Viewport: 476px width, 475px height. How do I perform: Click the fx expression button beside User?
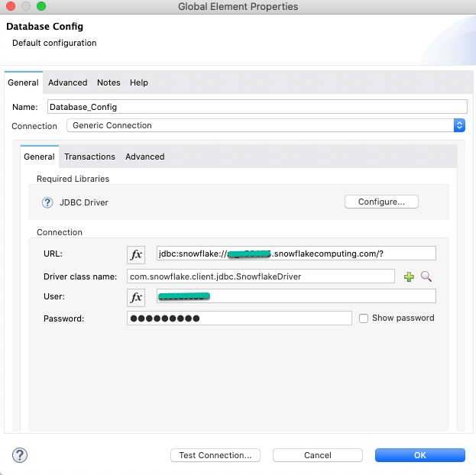click(136, 297)
